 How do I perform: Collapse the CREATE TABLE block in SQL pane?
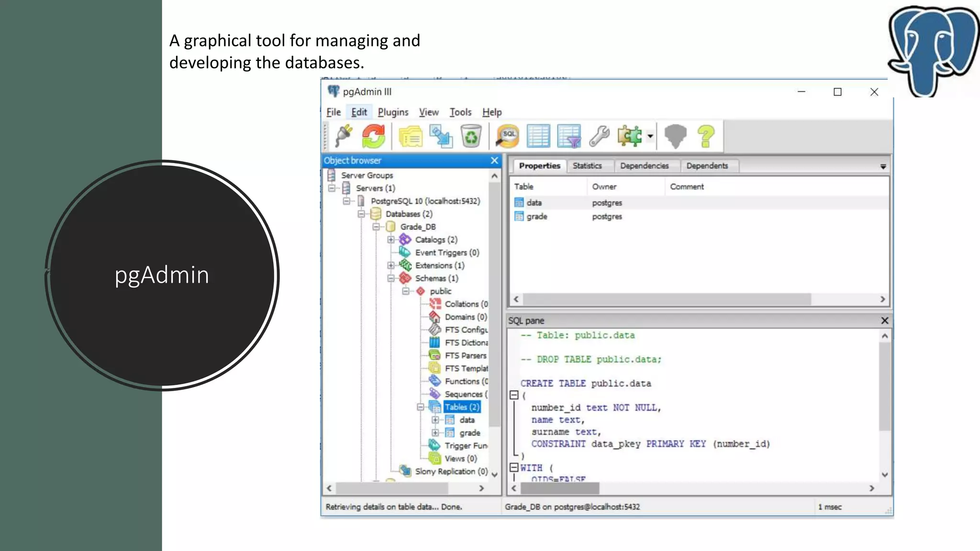pyautogui.click(x=514, y=395)
